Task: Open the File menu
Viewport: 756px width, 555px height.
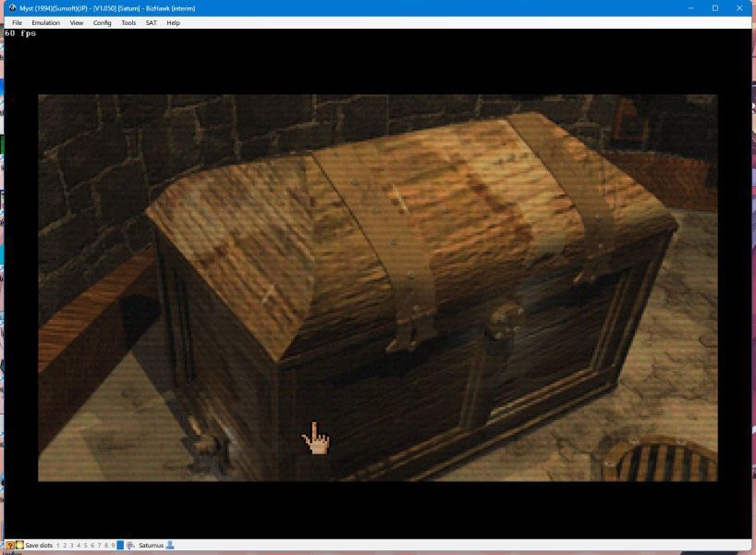Action: point(17,23)
